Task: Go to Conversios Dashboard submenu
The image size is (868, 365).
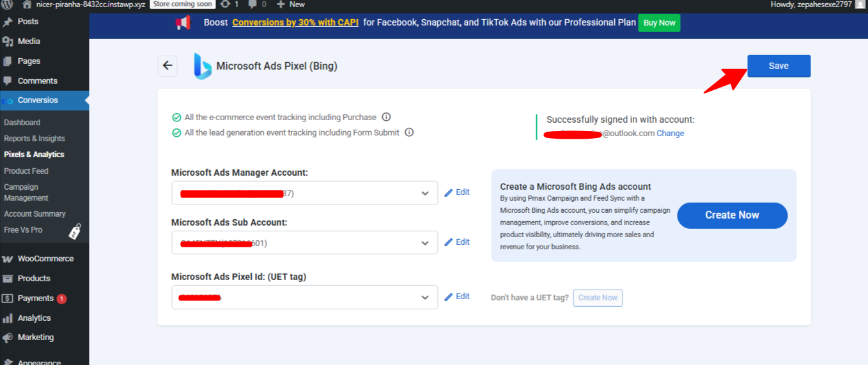Action: [x=22, y=123]
